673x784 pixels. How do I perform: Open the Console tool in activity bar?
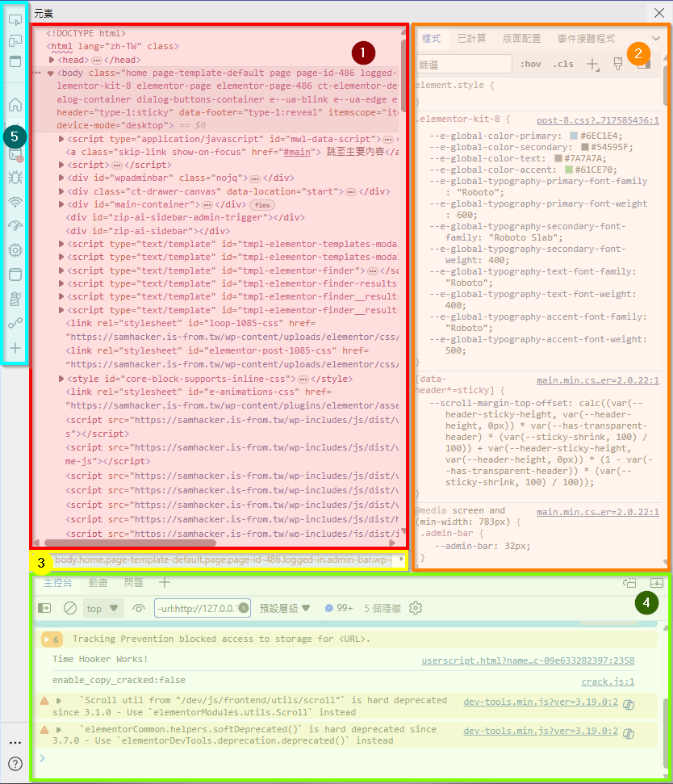(15, 153)
